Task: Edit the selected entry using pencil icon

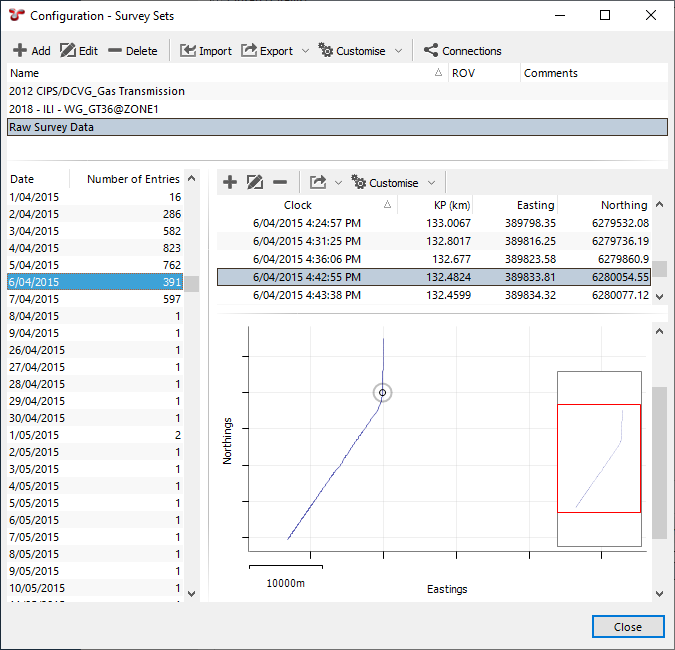Action: coord(254,182)
